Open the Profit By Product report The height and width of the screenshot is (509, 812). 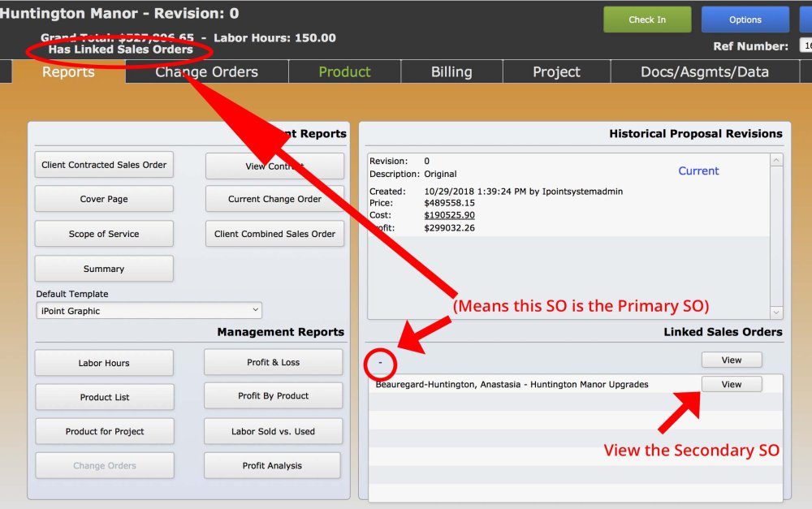coord(273,395)
